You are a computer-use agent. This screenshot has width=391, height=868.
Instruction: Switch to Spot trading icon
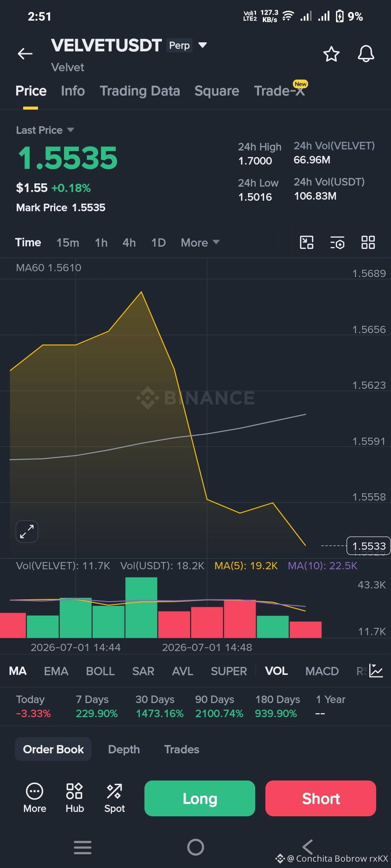point(114,798)
